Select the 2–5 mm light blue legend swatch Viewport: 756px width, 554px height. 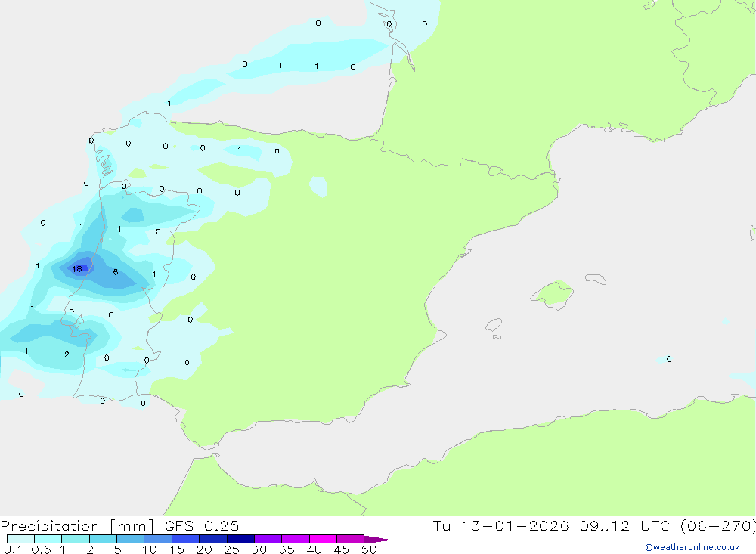pyautogui.click(x=103, y=539)
